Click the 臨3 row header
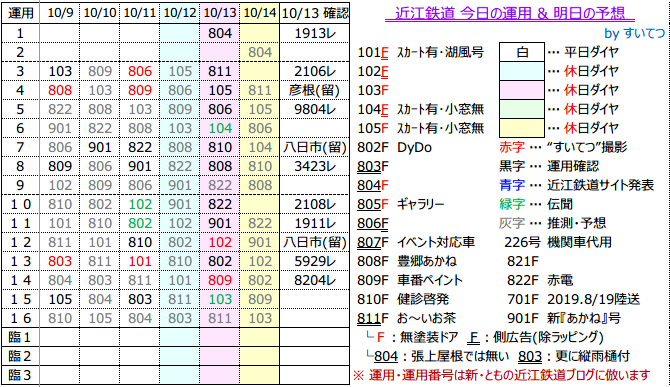This screenshot has height=387, width=670. pos(20,375)
